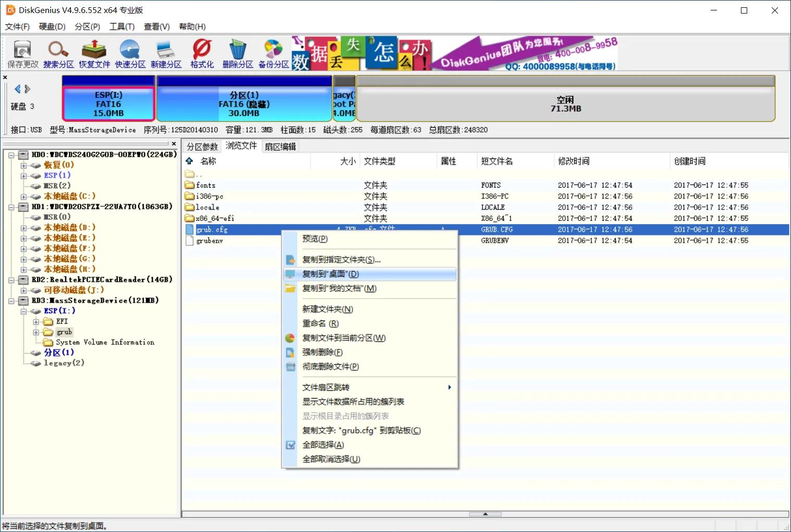Select the 搜索分区 partition search tool
The height and width of the screenshot is (532, 791).
pyautogui.click(x=57, y=52)
